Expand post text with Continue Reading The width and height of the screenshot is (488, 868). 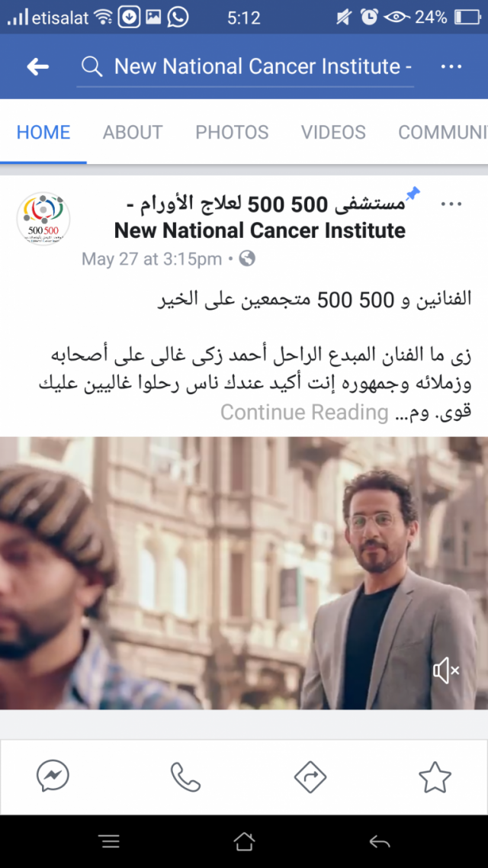(x=304, y=413)
